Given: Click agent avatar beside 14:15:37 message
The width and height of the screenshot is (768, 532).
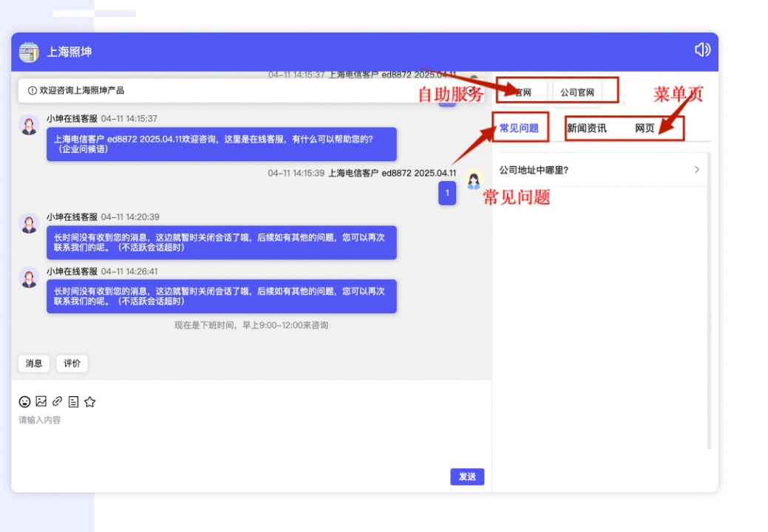Looking at the screenshot, I should click(x=29, y=125).
